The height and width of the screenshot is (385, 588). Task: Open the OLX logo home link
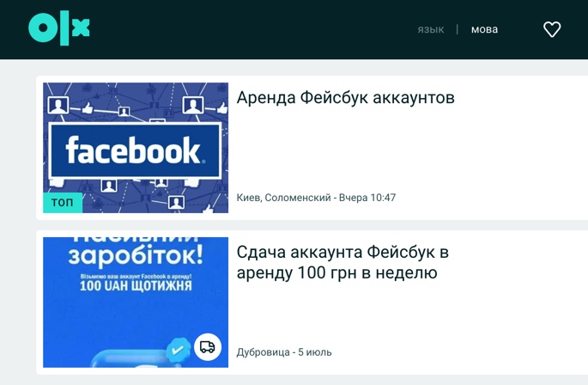click(x=59, y=28)
